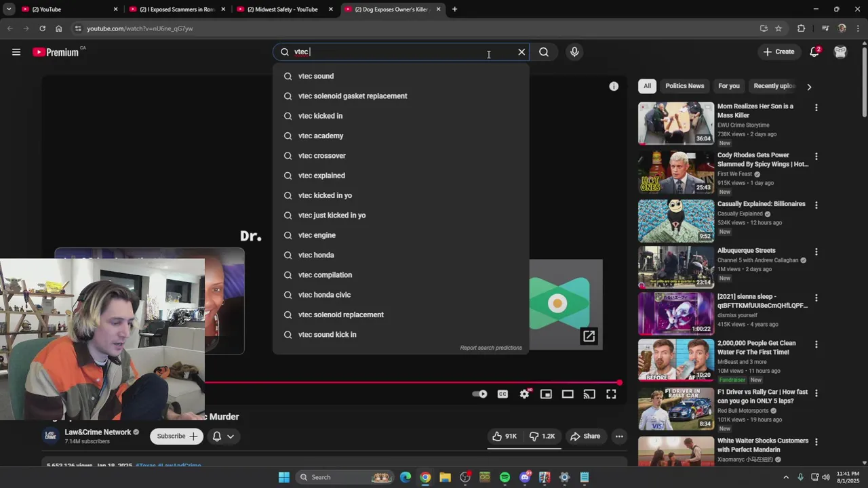Open the notifications bell
This screenshot has height=488, width=868.
814,52
